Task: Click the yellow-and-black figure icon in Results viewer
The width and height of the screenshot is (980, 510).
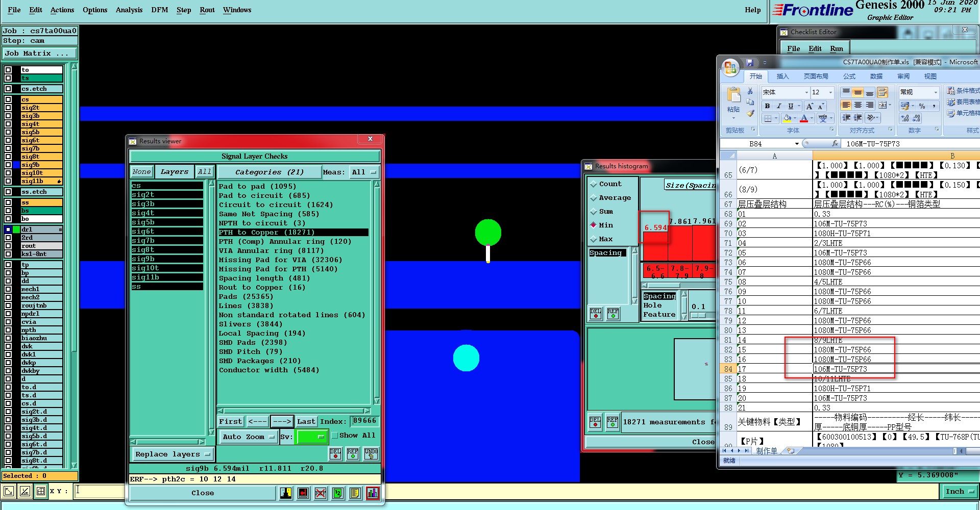Action: 286,493
